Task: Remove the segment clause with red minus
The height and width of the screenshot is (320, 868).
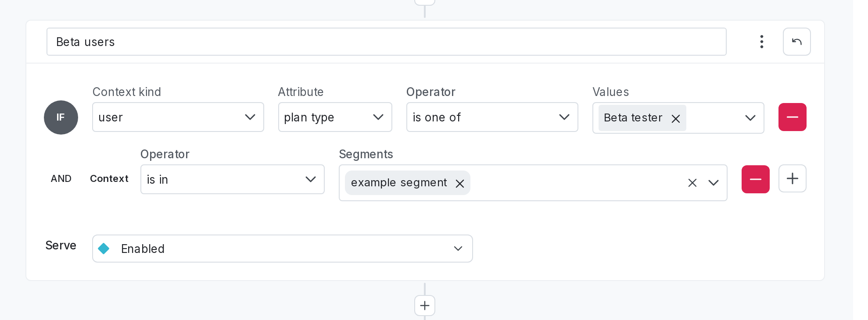Action: tap(756, 179)
